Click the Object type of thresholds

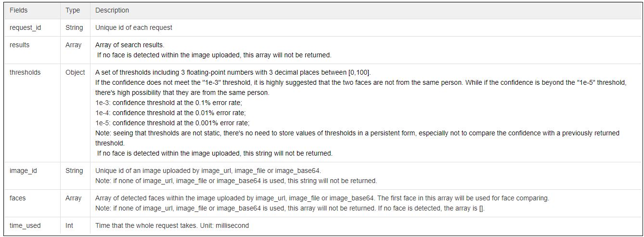[75, 72]
